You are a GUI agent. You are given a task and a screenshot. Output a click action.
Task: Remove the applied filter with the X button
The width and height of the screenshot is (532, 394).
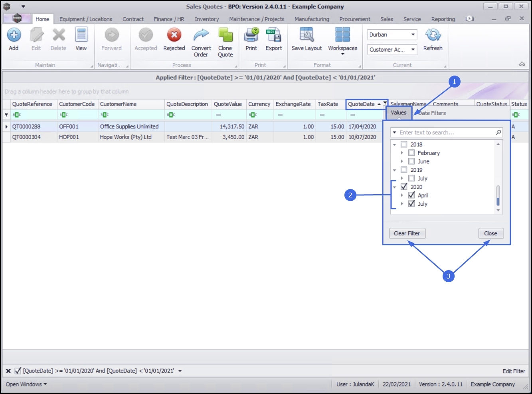point(8,371)
